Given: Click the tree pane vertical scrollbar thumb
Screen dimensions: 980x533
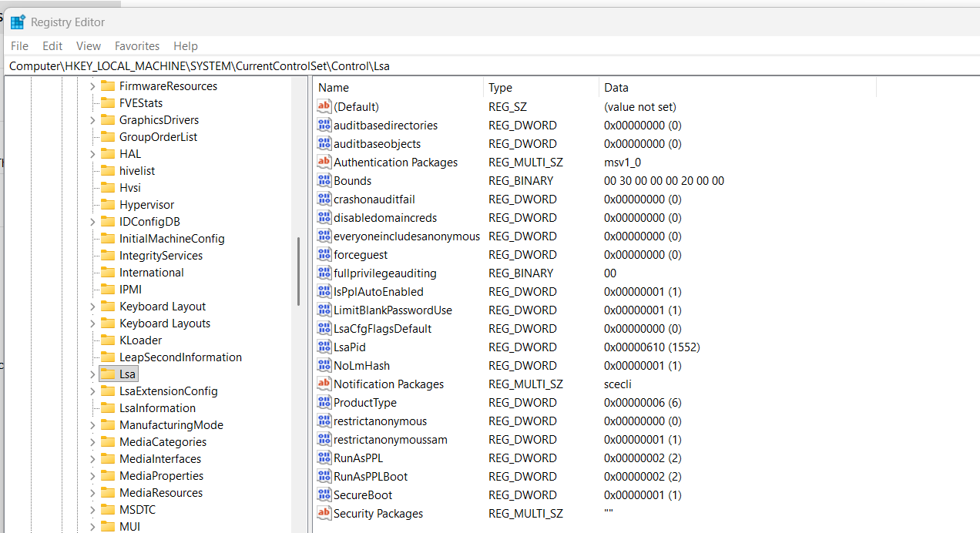Looking at the screenshot, I should [x=298, y=271].
